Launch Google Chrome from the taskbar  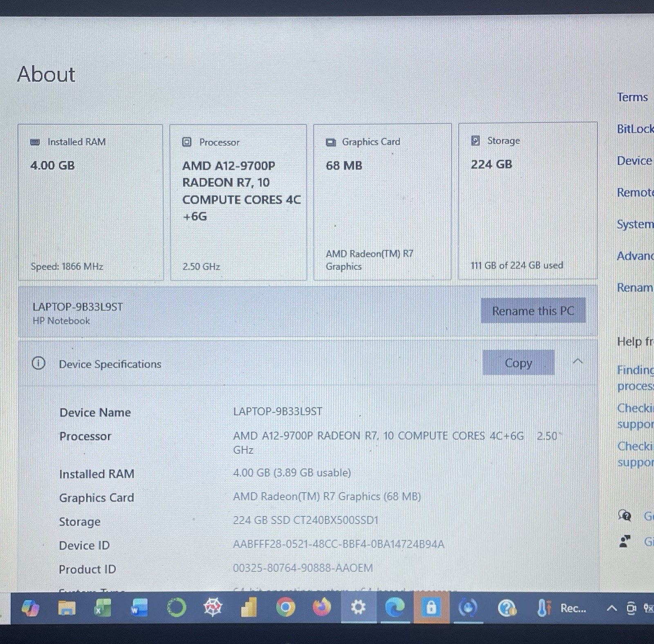click(285, 608)
